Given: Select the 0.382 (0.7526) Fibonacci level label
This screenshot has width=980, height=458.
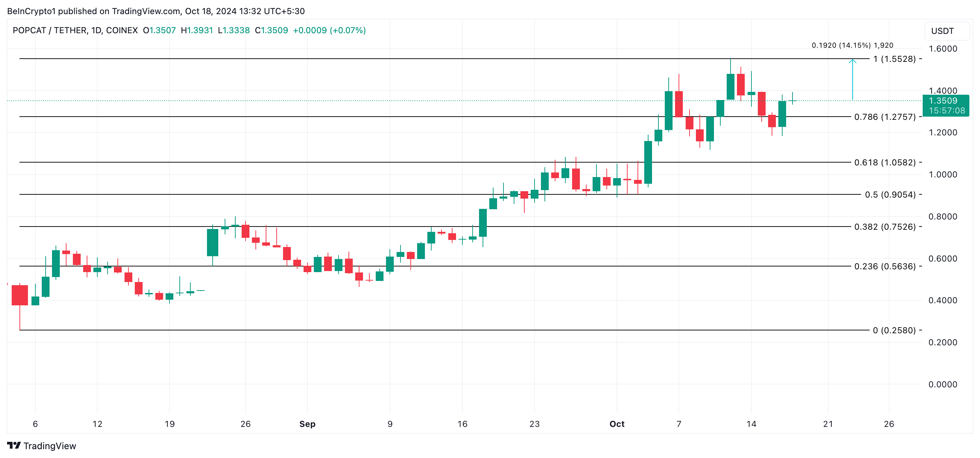Looking at the screenshot, I should pos(885,227).
